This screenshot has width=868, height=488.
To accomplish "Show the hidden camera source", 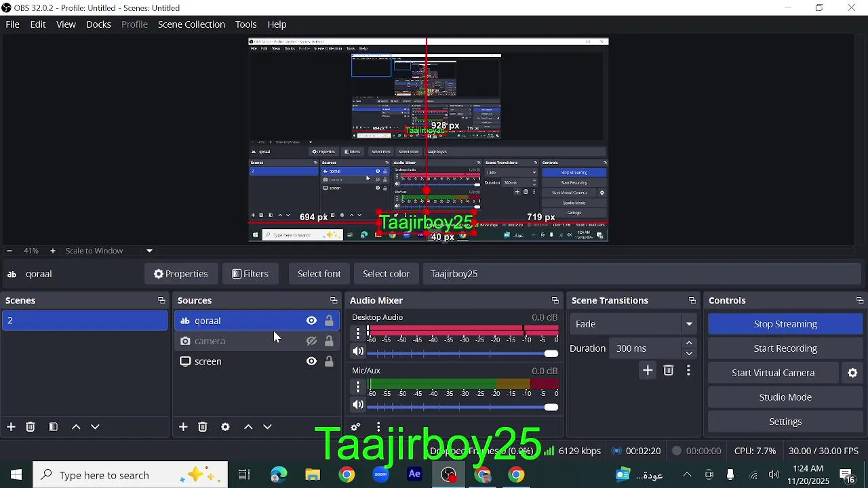I will tap(311, 341).
